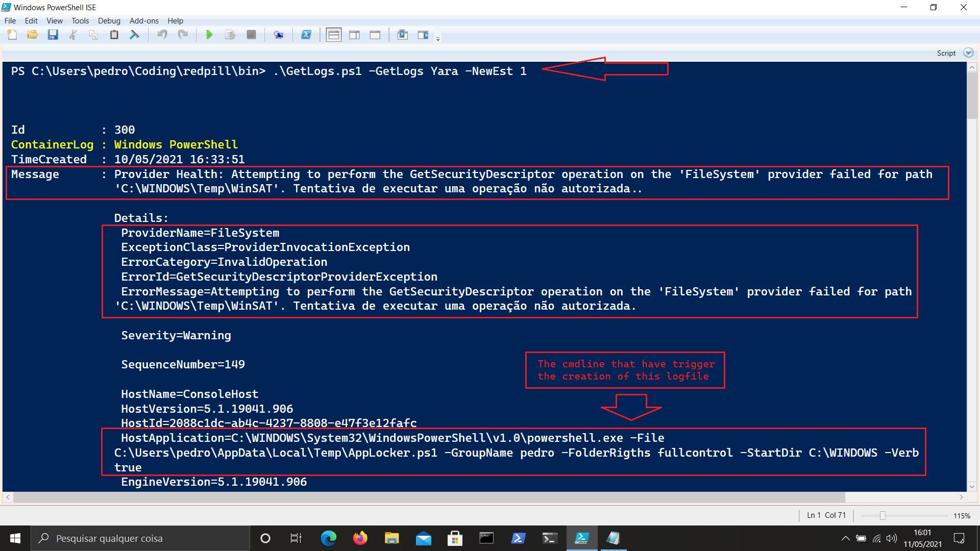The image size is (980, 551).
Task: Expand the Script pane chevron on the right
Action: 968,52
